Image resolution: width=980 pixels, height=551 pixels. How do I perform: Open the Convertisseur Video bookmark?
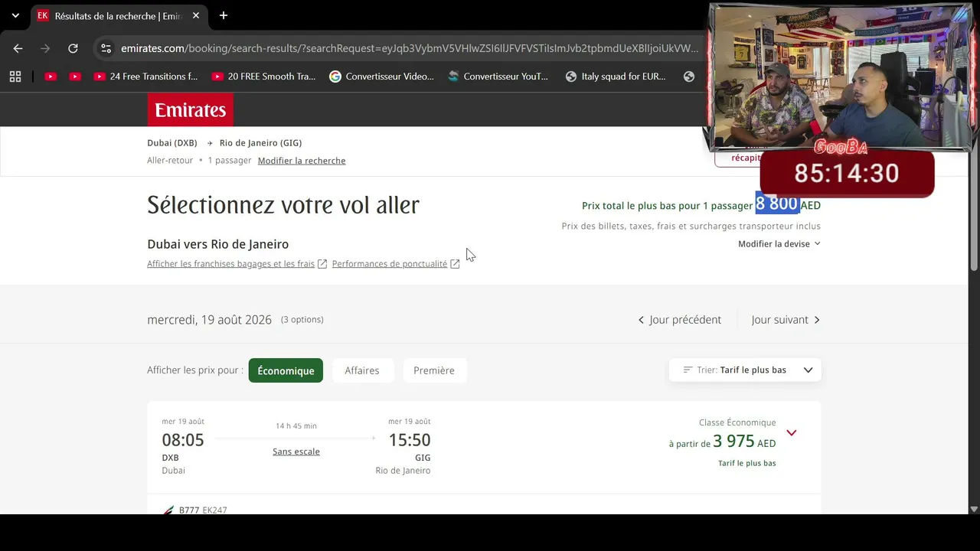381,77
